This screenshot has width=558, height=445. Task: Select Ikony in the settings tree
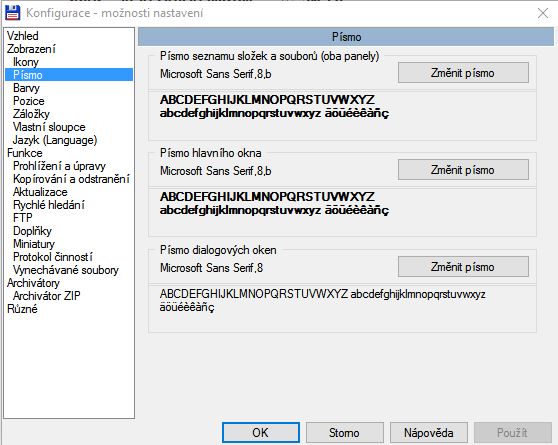[26, 62]
